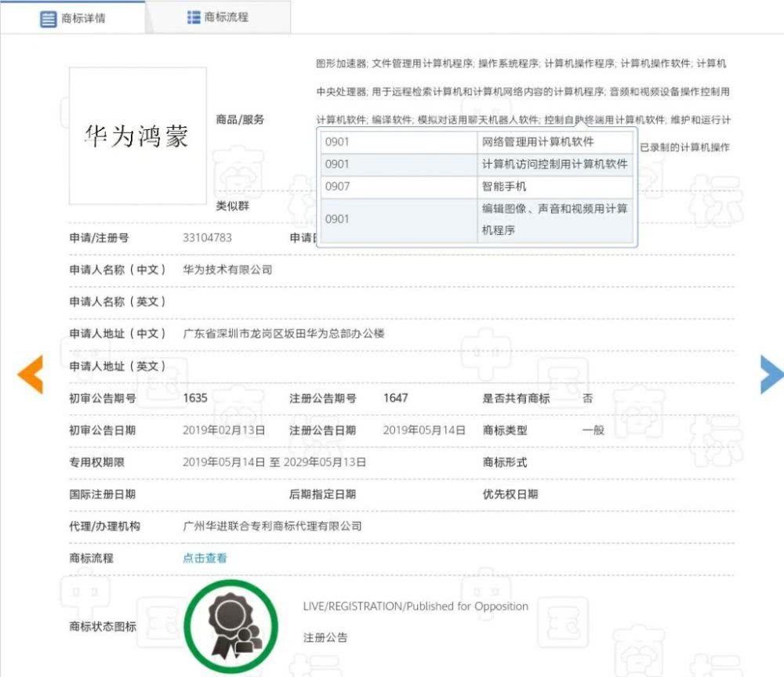The height and width of the screenshot is (677, 784).
Task: Click the 类似群 label
Action: point(233,206)
